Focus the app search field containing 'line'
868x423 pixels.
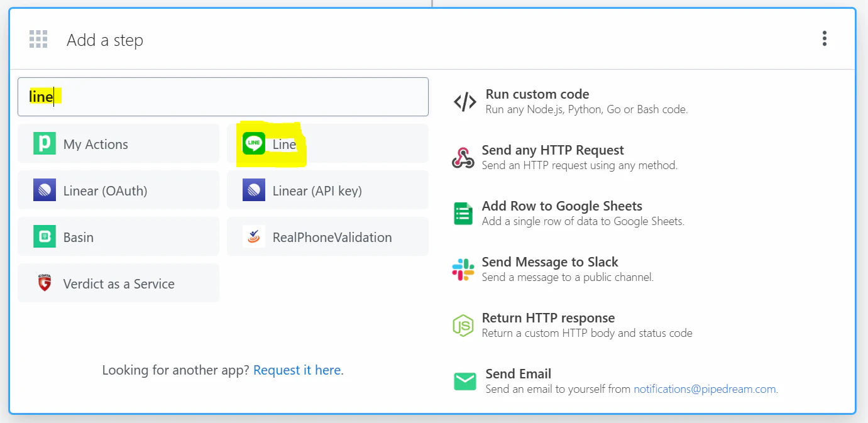(x=223, y=97)
